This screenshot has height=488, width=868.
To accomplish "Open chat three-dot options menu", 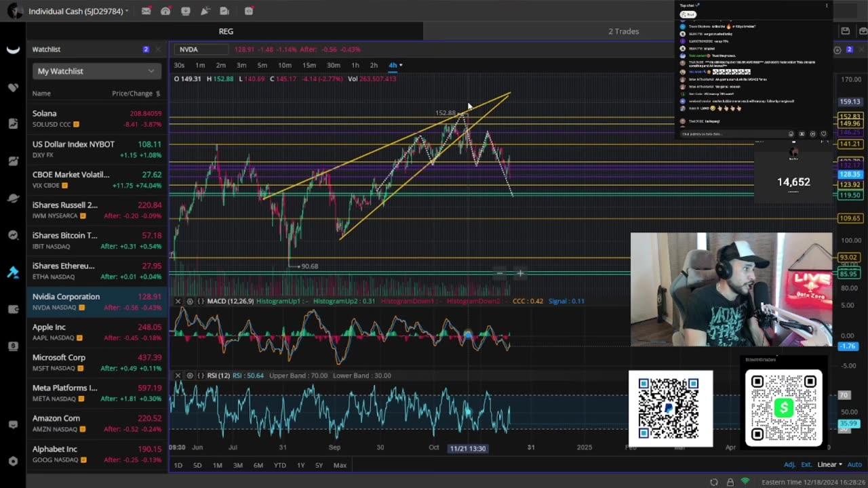I will click(x=826, y=5).
